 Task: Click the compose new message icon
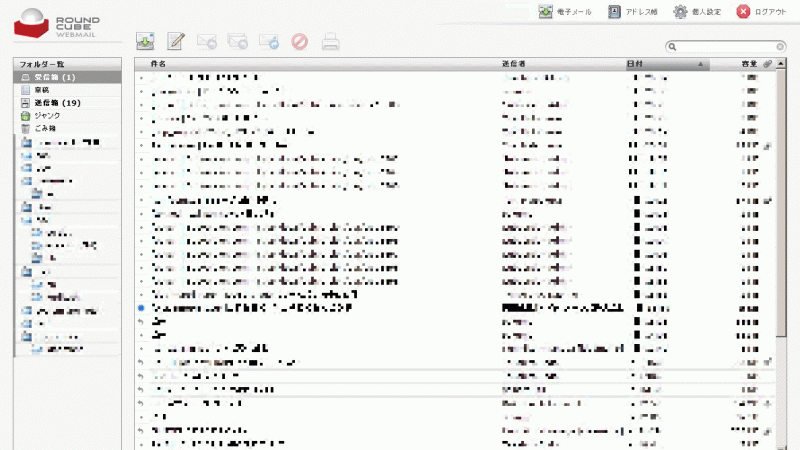(177, 41)
